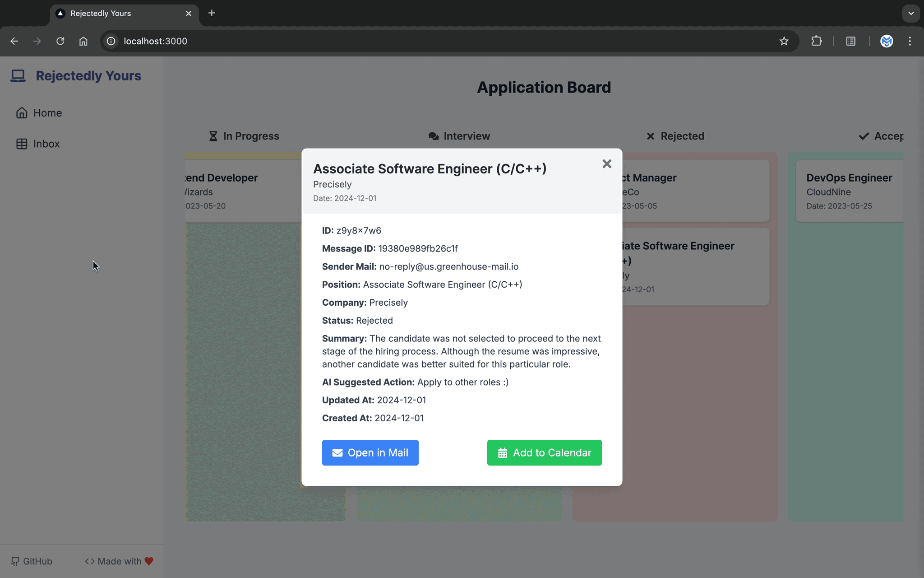Open the GitHub link in footer

[32, 561]
